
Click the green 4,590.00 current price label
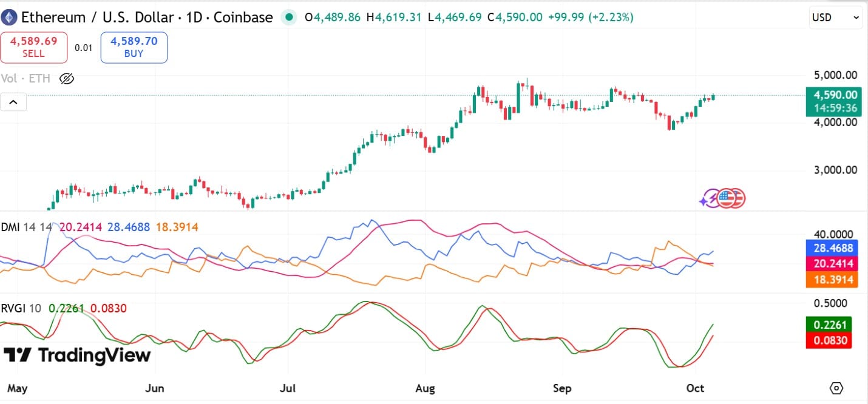834,95
